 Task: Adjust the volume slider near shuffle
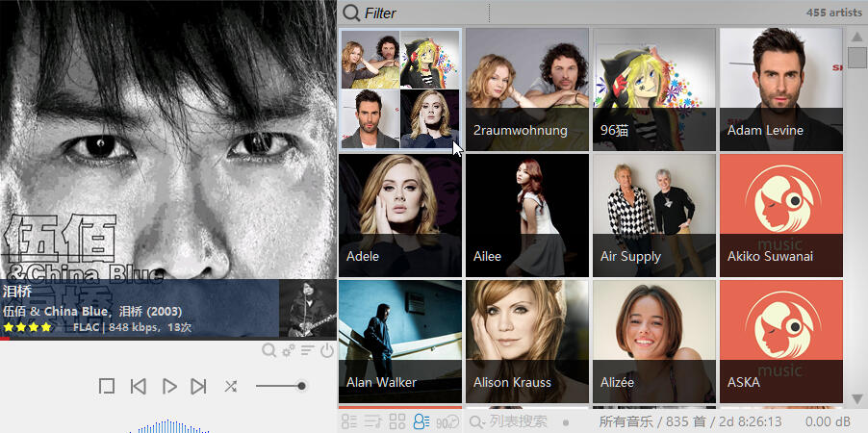pyautogui.click(x=281, y=386)
